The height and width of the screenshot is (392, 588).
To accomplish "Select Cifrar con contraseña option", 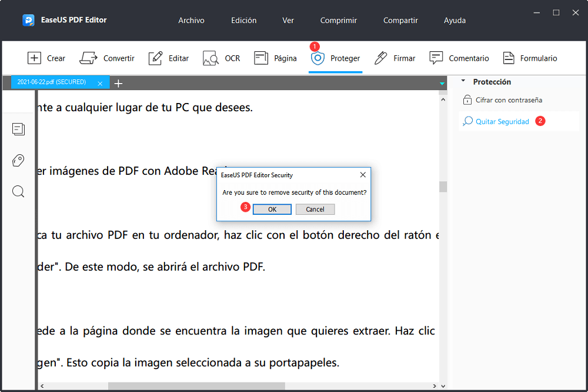I will 509,100.
